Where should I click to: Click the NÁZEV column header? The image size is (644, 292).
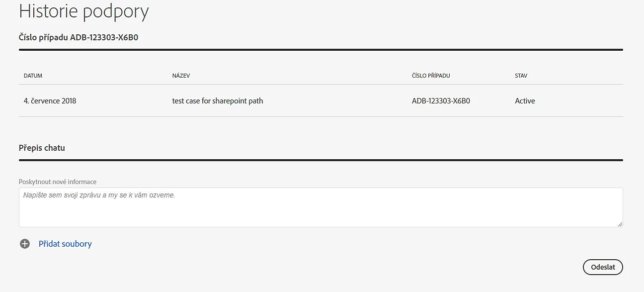click(181, 76)
